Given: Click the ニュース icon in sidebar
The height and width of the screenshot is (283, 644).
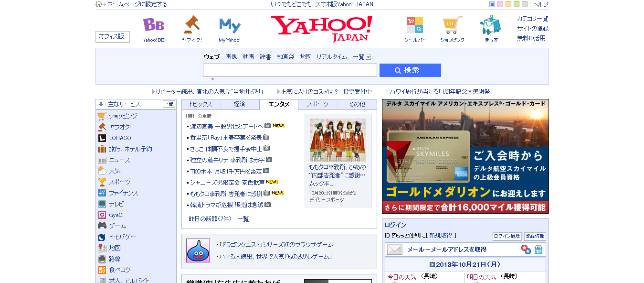Looking at the screenshot, I should tap(102, 160).
